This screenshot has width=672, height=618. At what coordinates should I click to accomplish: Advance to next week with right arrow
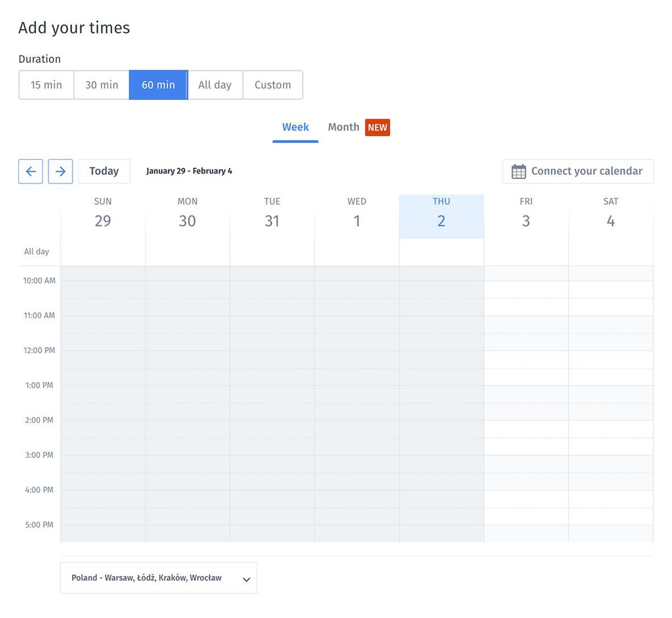click(x=60, y=171)
